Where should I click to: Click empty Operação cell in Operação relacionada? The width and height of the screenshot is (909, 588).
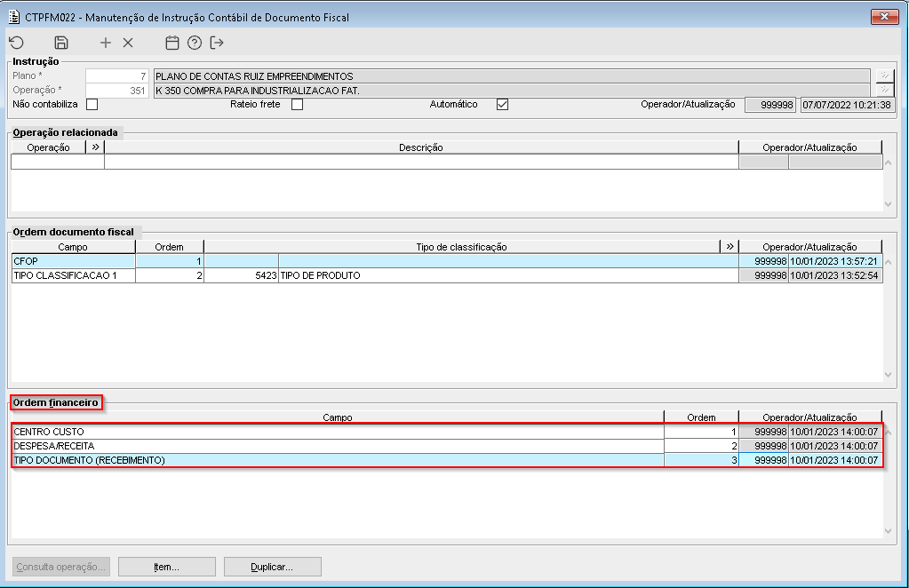pos(58,162)
